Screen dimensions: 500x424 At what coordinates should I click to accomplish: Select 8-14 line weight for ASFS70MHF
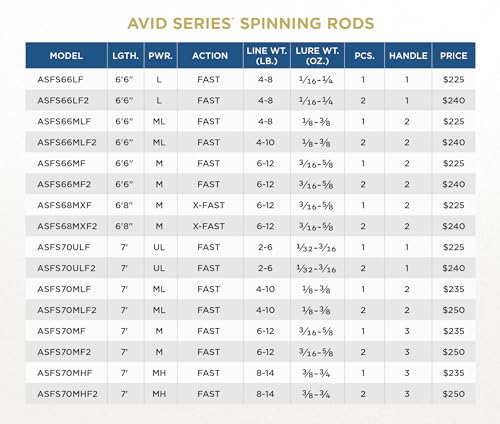pyautogui.click(x=265, y=373)
